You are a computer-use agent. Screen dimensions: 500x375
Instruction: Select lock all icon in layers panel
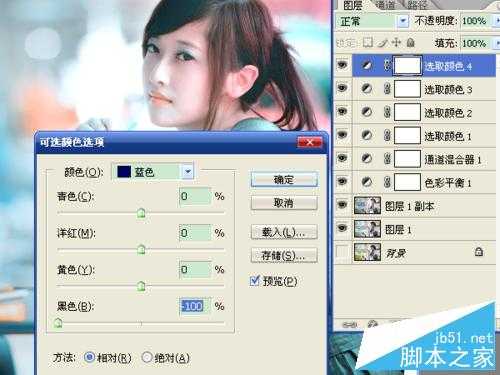click(411, 43)
